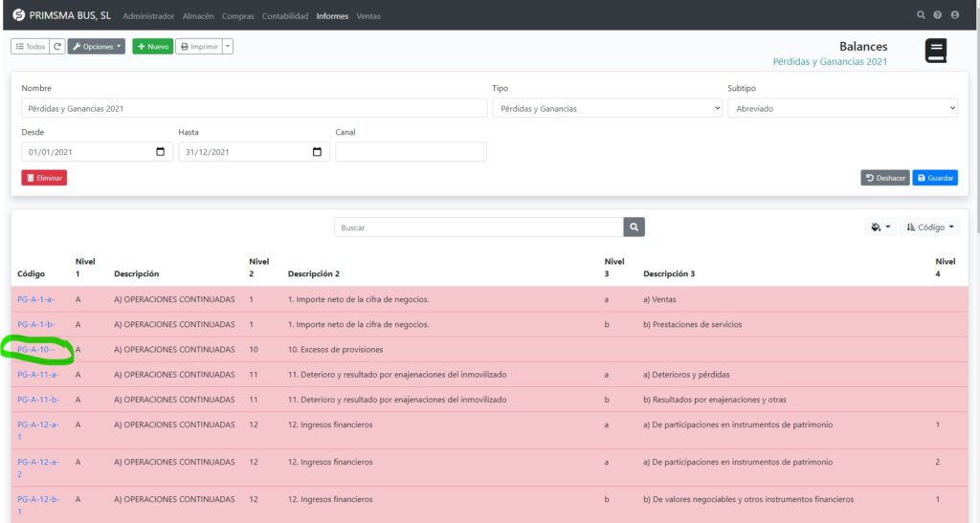Click the green Nuevo button

point(152,46)
